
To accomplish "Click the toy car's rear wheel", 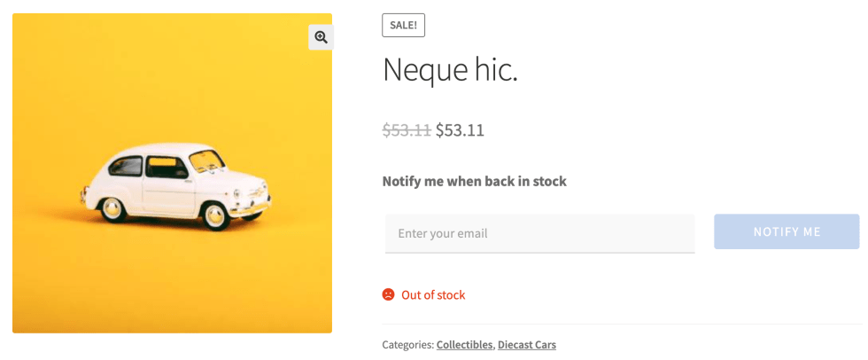I will (112, 208).
